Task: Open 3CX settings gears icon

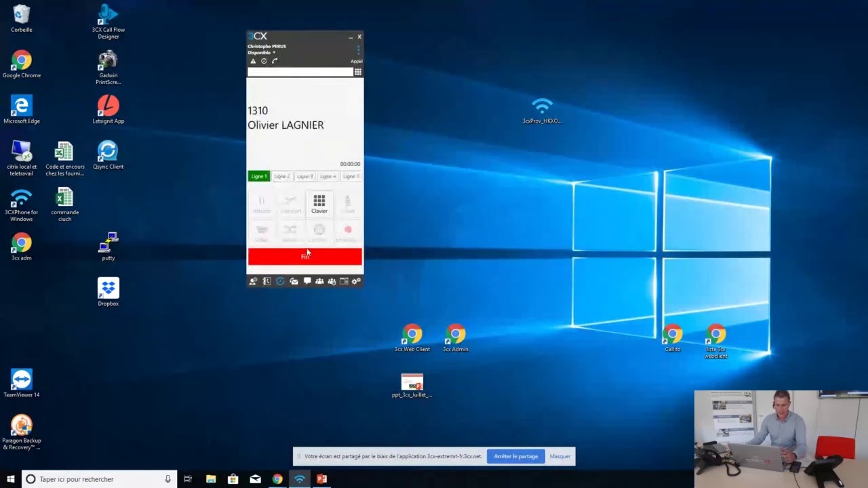Action: 356,281
